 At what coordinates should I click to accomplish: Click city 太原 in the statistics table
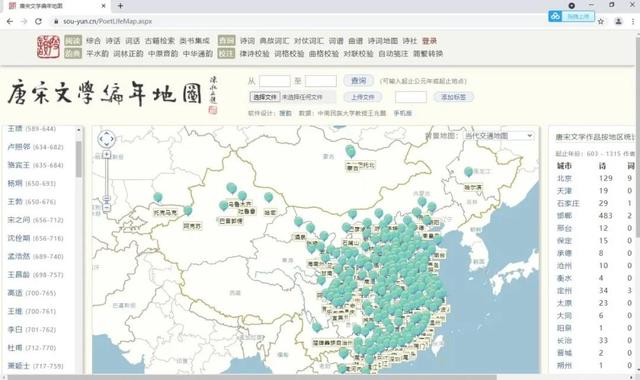pos(564,303)
